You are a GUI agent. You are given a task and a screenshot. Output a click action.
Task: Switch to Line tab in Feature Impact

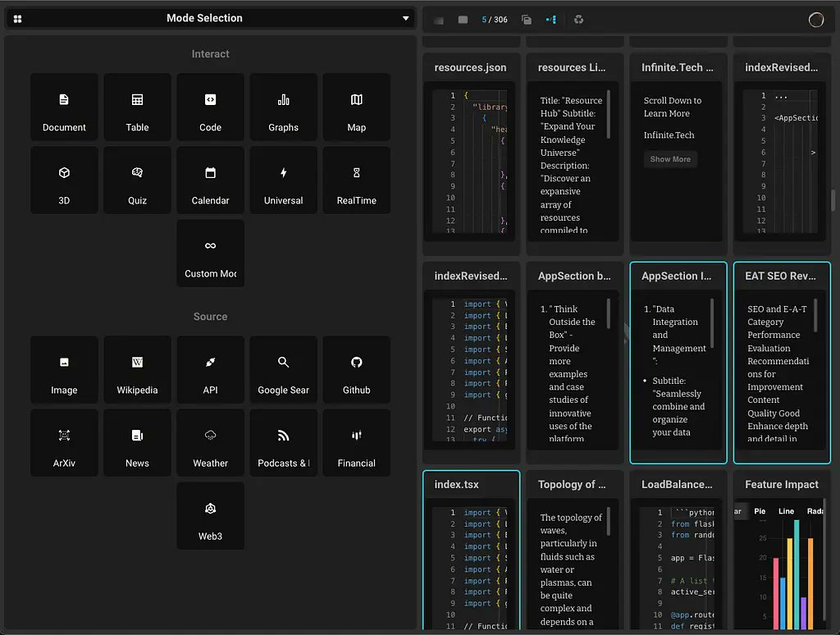[786, 511]
